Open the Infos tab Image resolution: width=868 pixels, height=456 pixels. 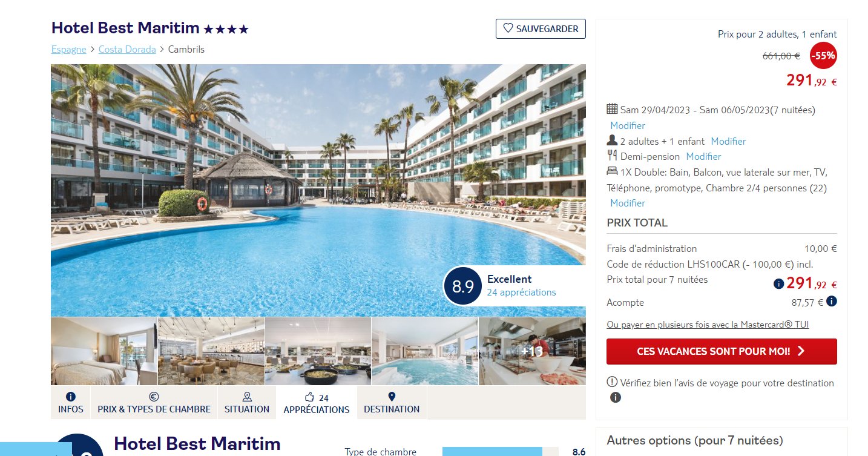tap(70, 403)
